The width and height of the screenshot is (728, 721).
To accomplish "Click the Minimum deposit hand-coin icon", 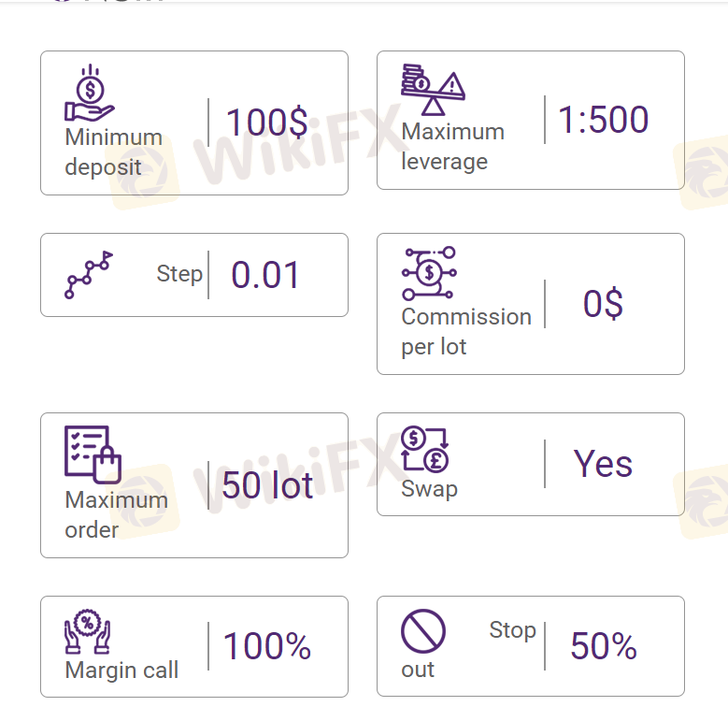I will pyautogui.click(x=90, y=94).
